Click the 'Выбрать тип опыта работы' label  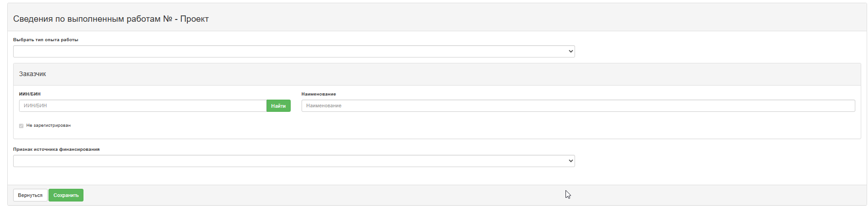point(46,40)
